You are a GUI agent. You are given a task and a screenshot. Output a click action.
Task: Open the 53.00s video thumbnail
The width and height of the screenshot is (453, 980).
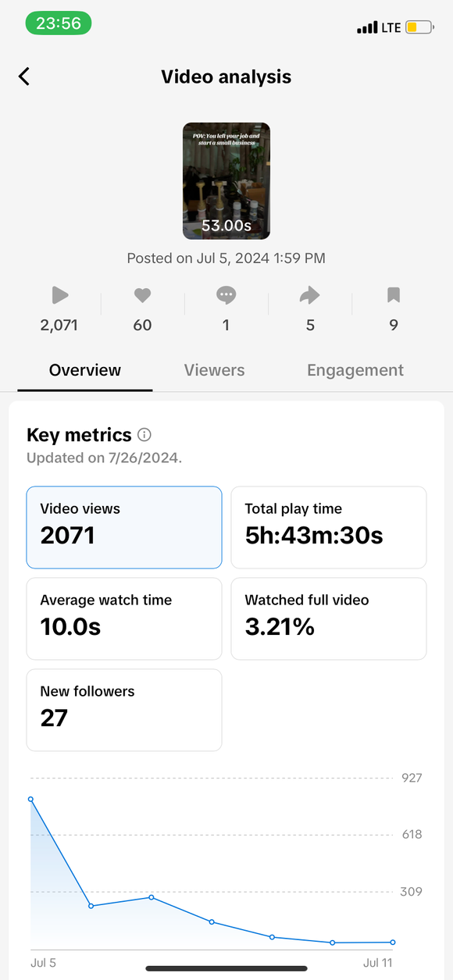[226, 181]
